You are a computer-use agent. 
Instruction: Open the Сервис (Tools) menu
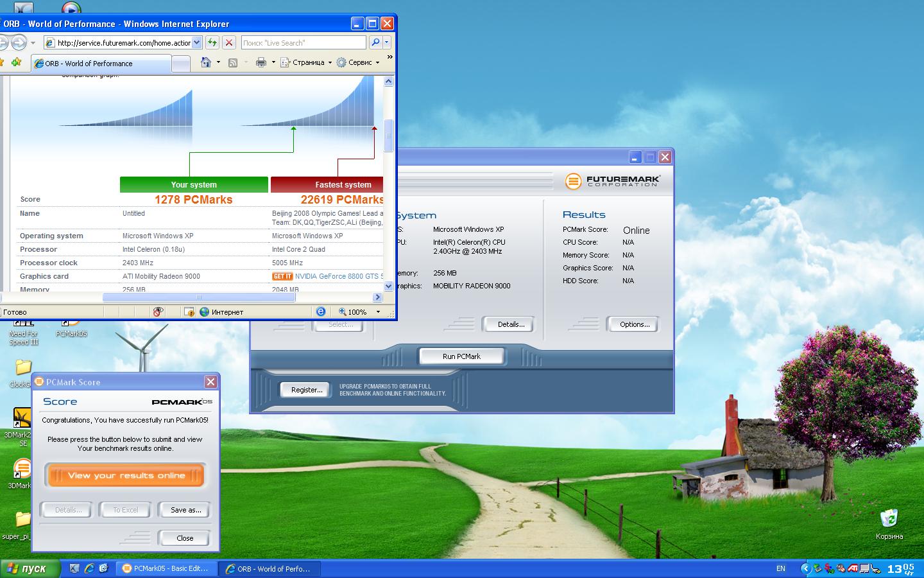(x=357, y=62)
